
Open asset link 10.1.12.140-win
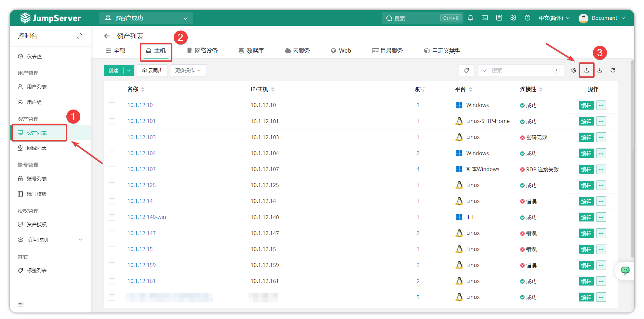click(x=147, y=217)
